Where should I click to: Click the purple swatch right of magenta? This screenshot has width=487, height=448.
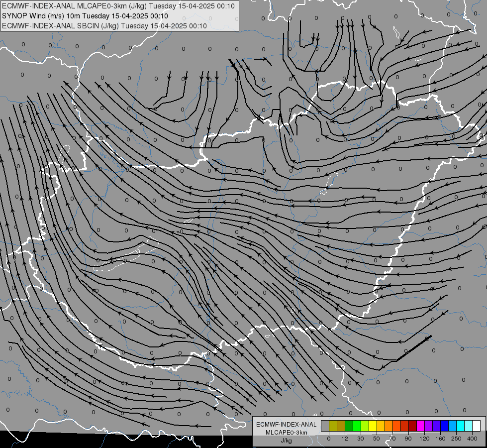coord(429,426)
